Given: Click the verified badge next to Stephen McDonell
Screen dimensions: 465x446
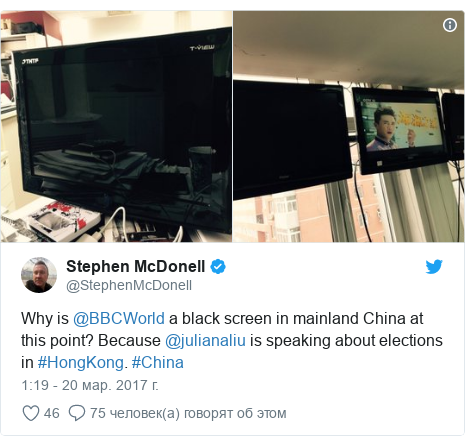Looking at the screenshot, I should click(x=218, y=267).
